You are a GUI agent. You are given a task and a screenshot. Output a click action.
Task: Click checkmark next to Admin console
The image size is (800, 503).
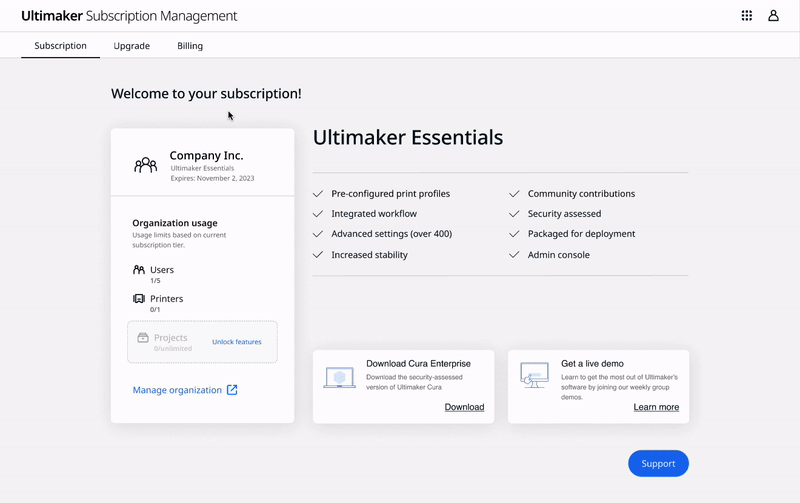514,255
